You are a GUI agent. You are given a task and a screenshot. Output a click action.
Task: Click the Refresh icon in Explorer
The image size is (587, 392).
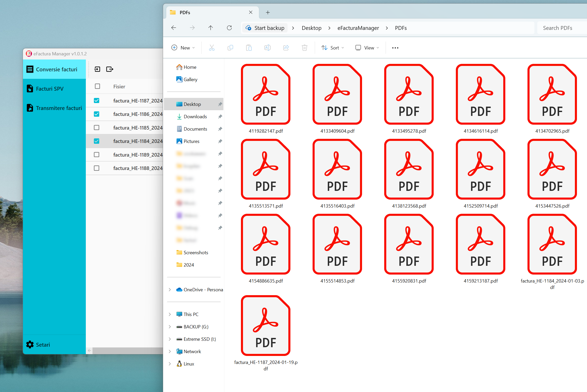pos(229,28)
